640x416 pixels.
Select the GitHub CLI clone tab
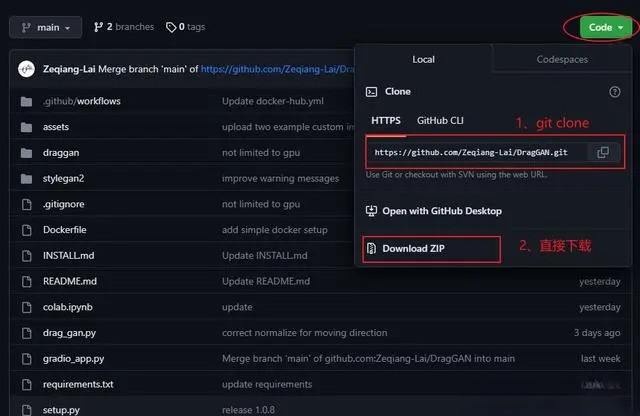440,121
